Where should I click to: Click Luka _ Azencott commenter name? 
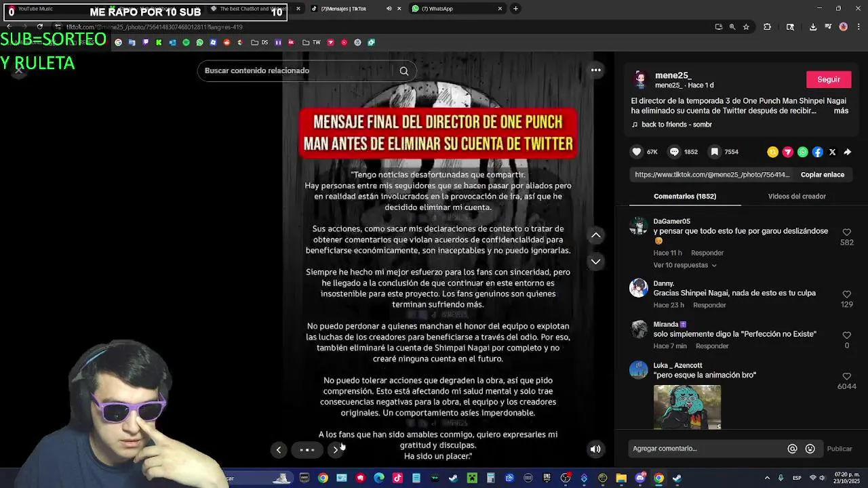[x=677, y=365]
